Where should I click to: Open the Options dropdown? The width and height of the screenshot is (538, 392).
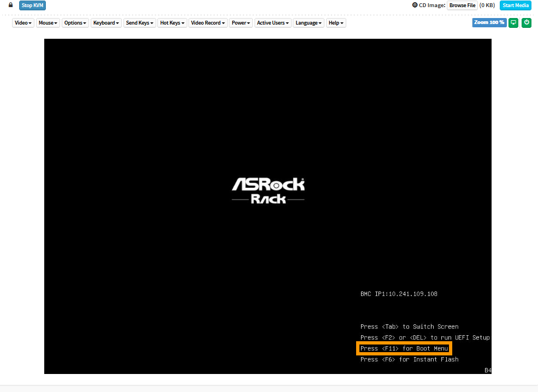click(75, 23)
